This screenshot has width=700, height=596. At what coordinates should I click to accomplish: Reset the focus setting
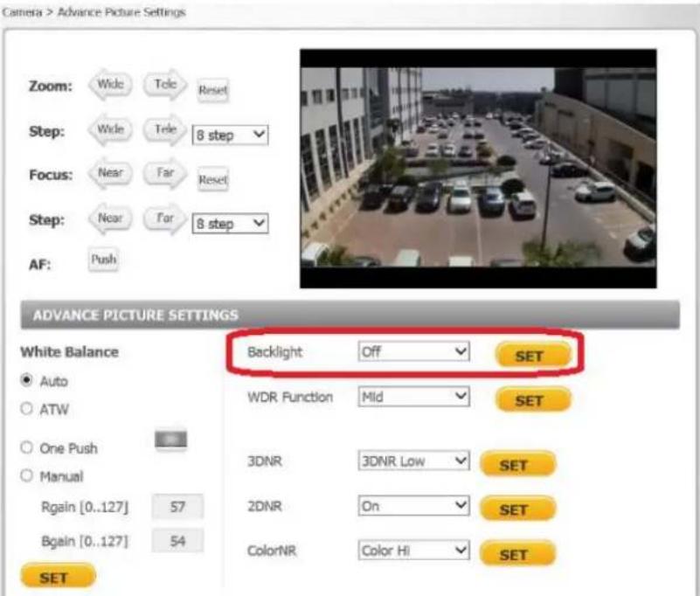213,179
